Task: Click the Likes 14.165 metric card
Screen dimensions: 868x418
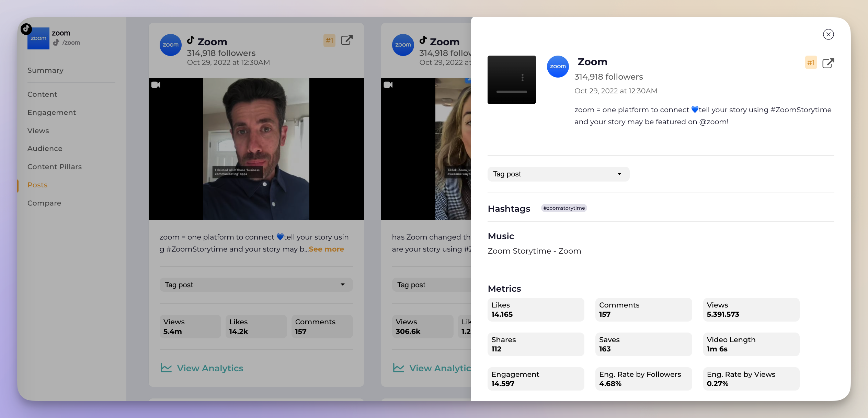Action: 536,310
